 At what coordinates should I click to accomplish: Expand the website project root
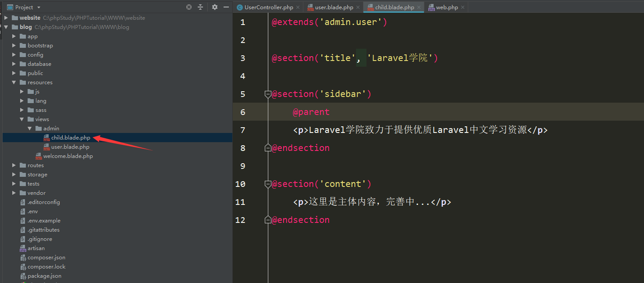[6, 18]
